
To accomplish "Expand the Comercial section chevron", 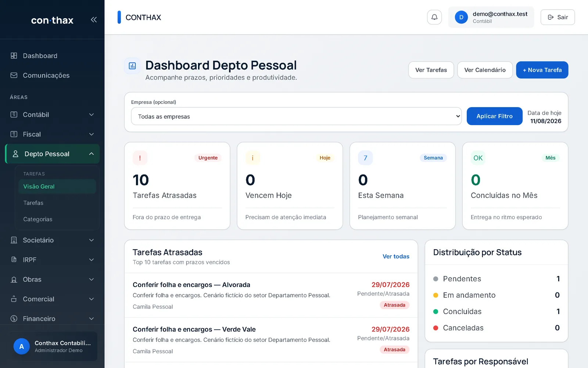I will pyautogui.click(x=92, y=299).
